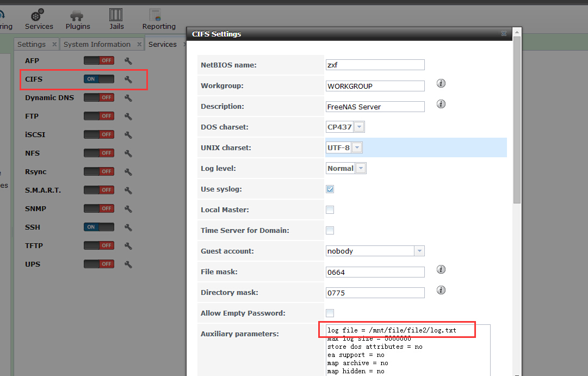The image size is (588, 376).
Task: Show Directory mask help info icon
Action: pos(441,290)
